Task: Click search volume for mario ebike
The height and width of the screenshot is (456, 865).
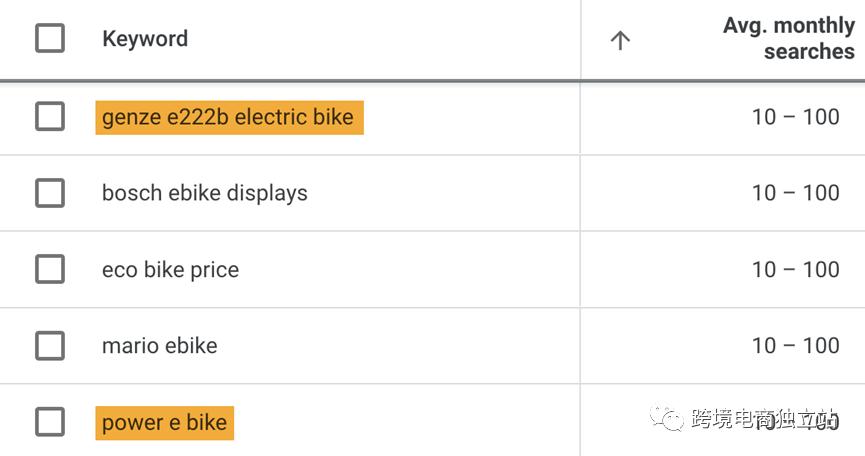Action: tap(795, 346)
